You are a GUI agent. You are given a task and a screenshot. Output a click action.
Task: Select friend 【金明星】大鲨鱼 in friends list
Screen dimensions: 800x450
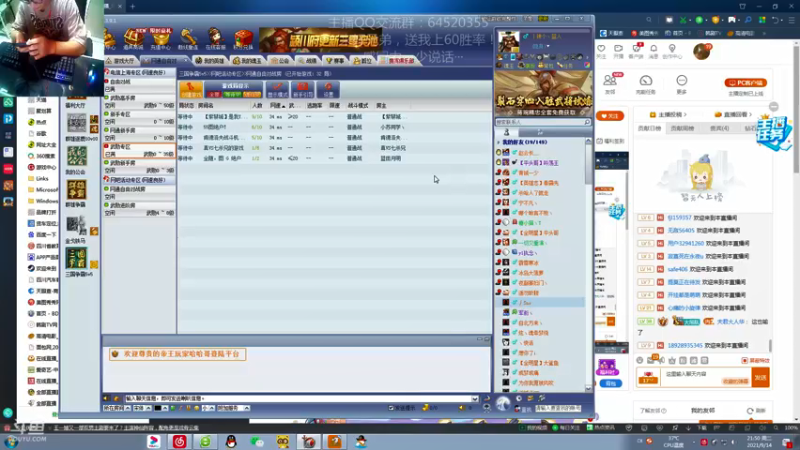(538, 363)
